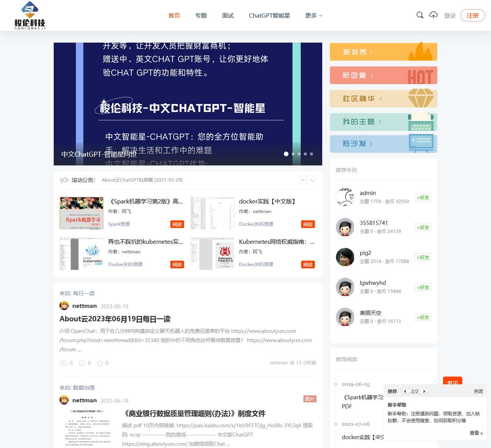491x448 pixels.
Task: Click the 每日一读 source link
Action: (x=84, y=293)
